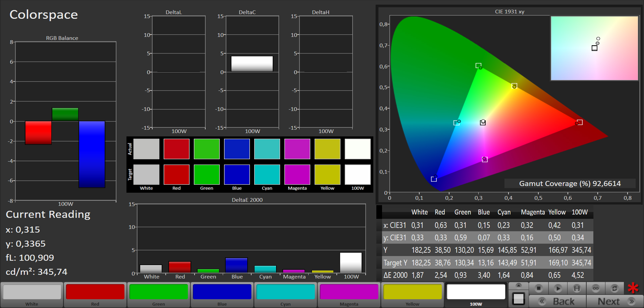Click the 'fL: 100,909' reading
This screenshot has height=308, width=644.
click(x=30, y=258)
